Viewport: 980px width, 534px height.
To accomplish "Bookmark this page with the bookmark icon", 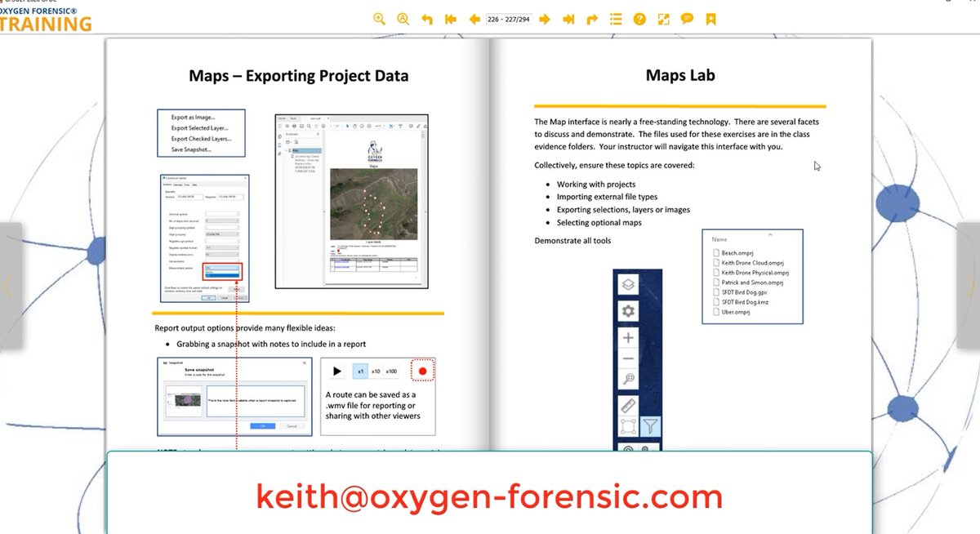I will point(710,19).
